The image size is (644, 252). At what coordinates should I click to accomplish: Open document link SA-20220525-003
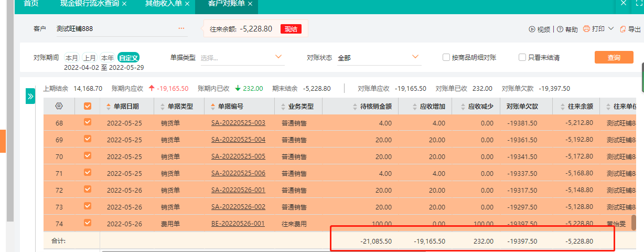[x=238, y=123]
